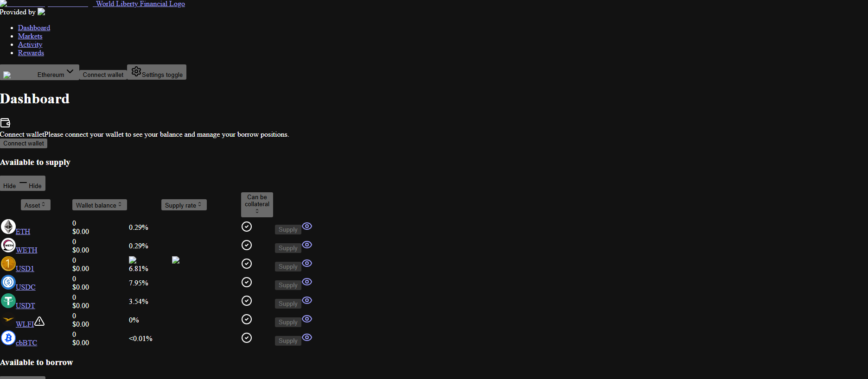Click WETH collateral checkmark icon

[x=247, y=245]
